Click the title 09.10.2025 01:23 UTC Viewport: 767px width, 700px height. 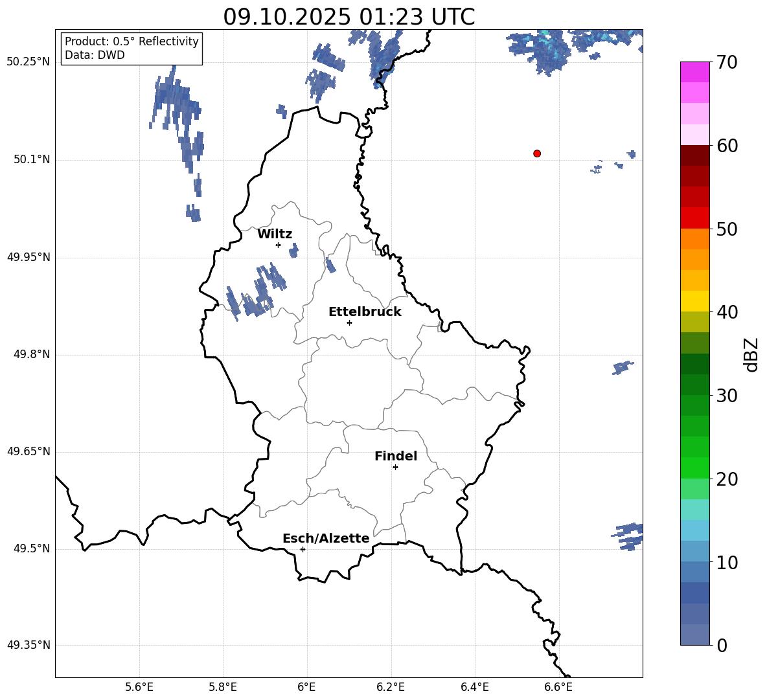pyautogui.click(x=349, y=17)
